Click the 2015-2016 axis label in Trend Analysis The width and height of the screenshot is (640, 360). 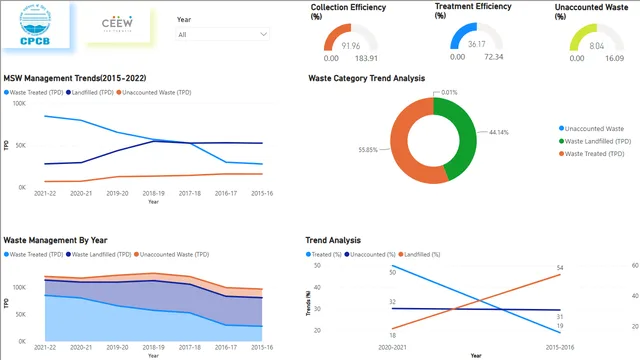click(x=560, y=347)
